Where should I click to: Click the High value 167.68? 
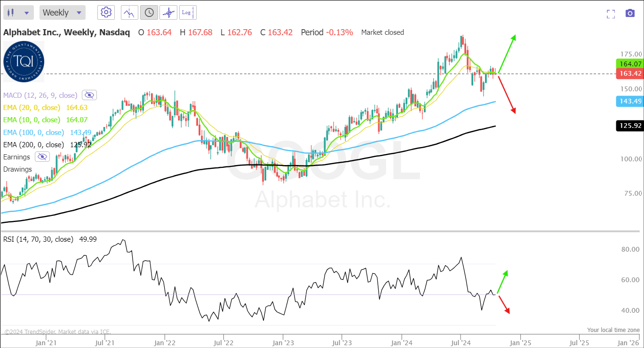pyautogui.click(x=199, y=32)
